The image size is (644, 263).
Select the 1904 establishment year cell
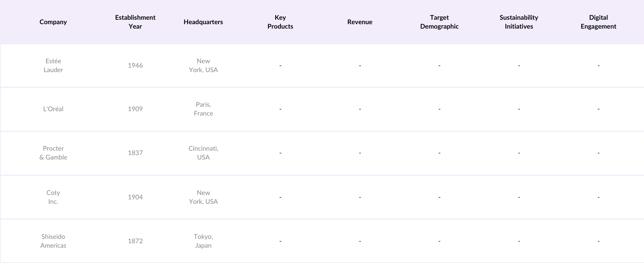click(x=135, y=197)
